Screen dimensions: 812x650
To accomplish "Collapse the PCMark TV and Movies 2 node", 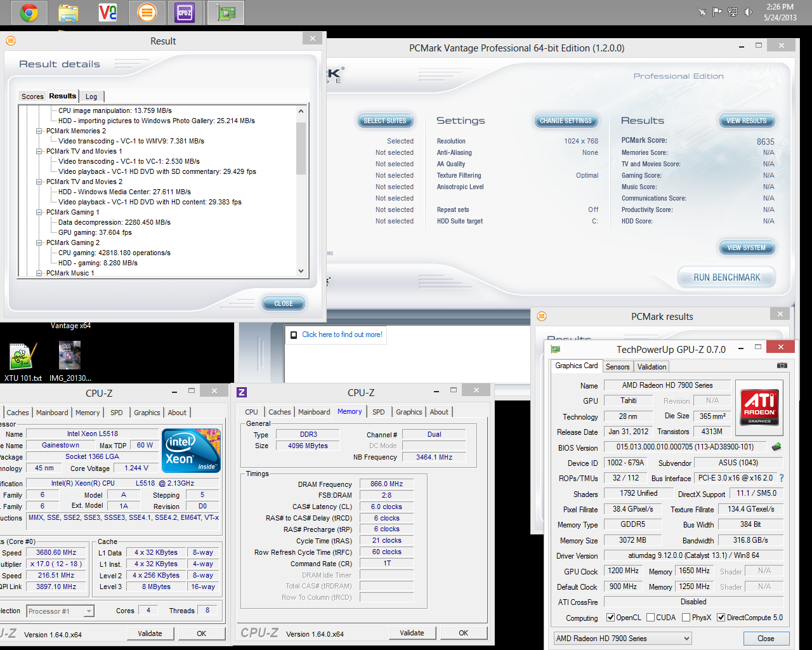I will 39,182.
